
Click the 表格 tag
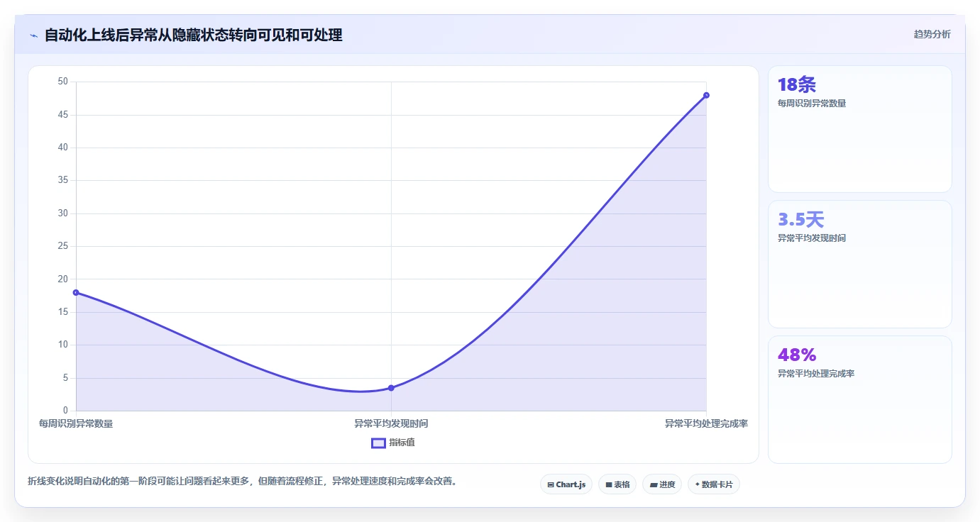617,484
